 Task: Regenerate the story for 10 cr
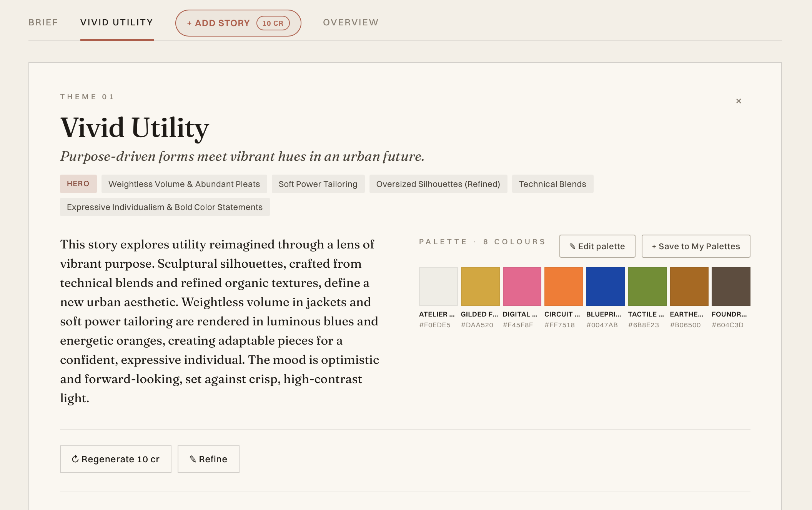pos(116,459)
